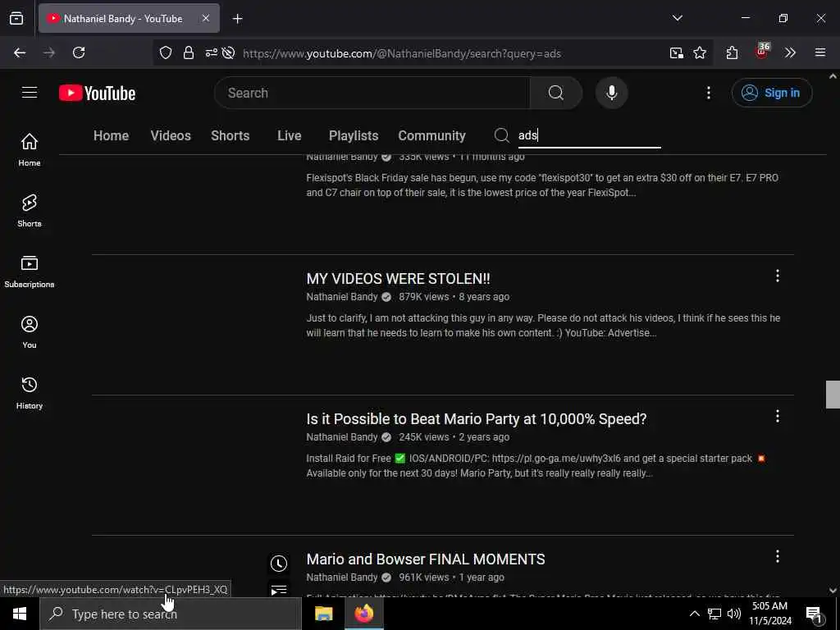Screen dimensions: 840x630
Task: Switch to the Playlists tab
Action: click(x=354, y=135)
